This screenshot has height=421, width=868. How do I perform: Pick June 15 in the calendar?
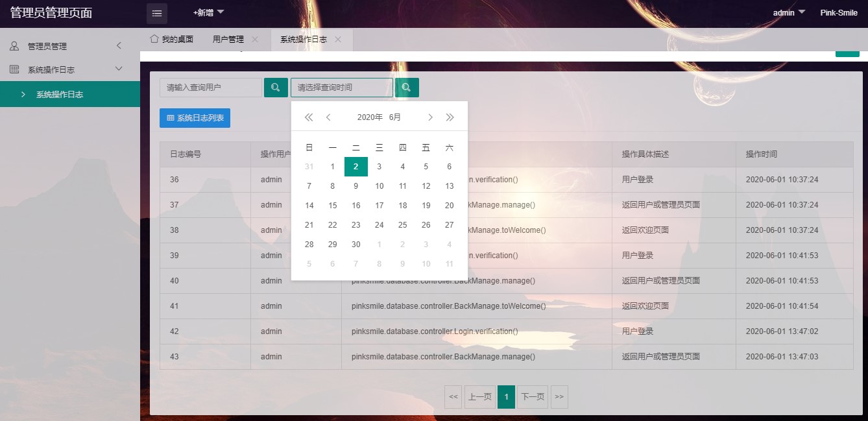click(333, 206)
